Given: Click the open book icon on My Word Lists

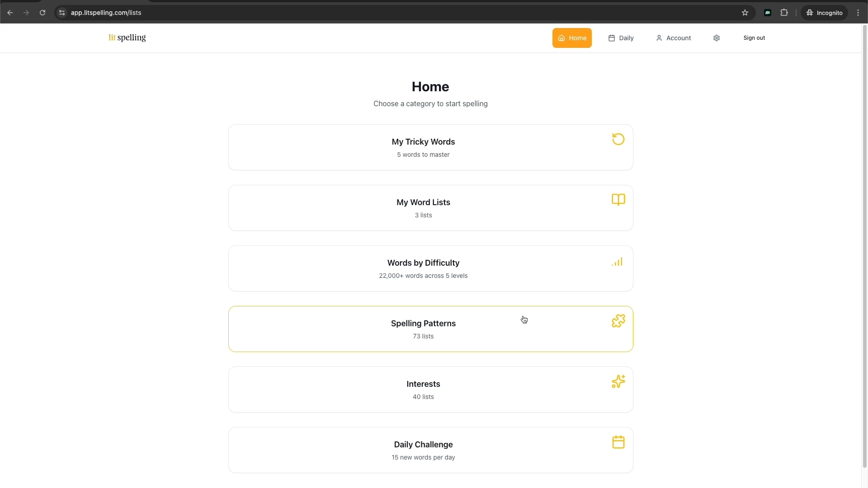Looking at the screenshot, I should pyautogui.click(x=618, y=200).
